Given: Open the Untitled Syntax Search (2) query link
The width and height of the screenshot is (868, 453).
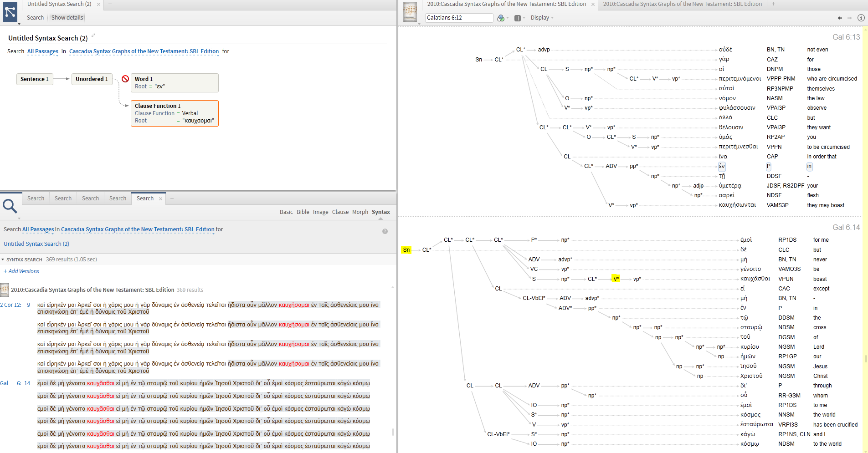Looking at the screenshot, I should coord(36,244).
